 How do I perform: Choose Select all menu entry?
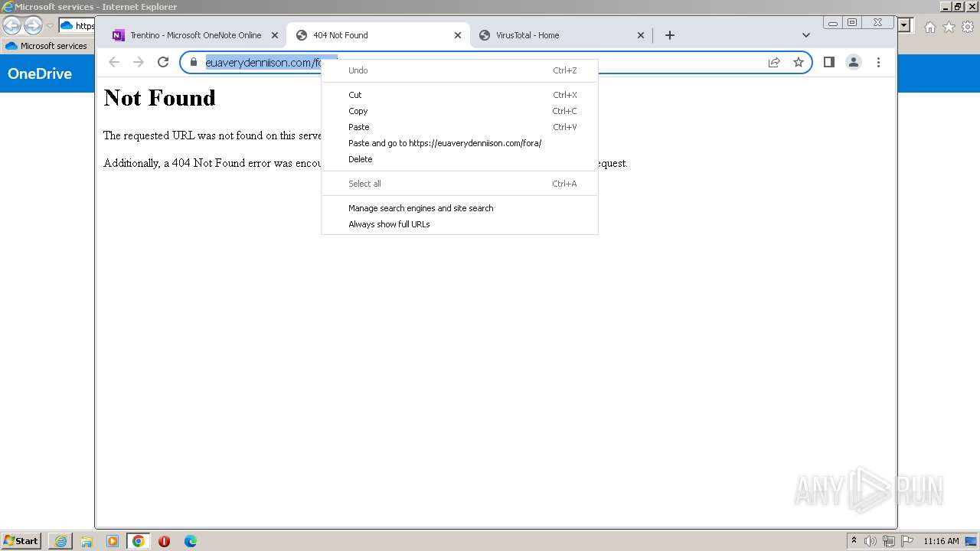[459, 184]
